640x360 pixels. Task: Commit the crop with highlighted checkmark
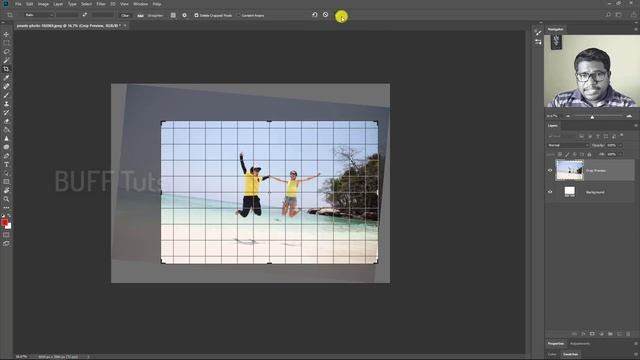341,17
